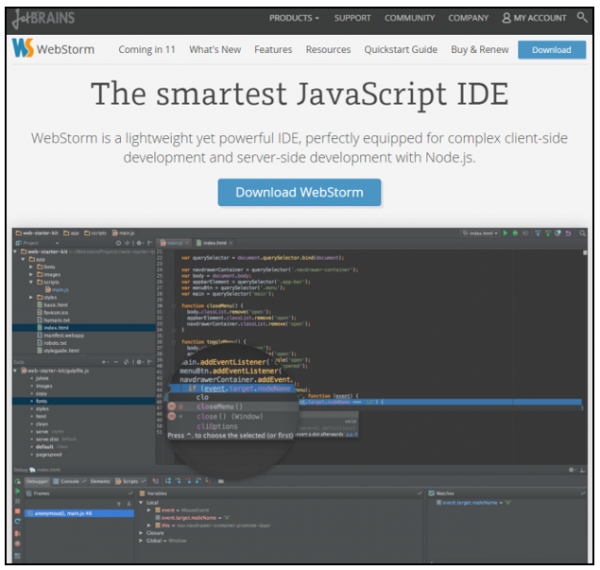
Task: Collapse the web-starter-kit/gulpfile.js node
Action: pos(15,370)
